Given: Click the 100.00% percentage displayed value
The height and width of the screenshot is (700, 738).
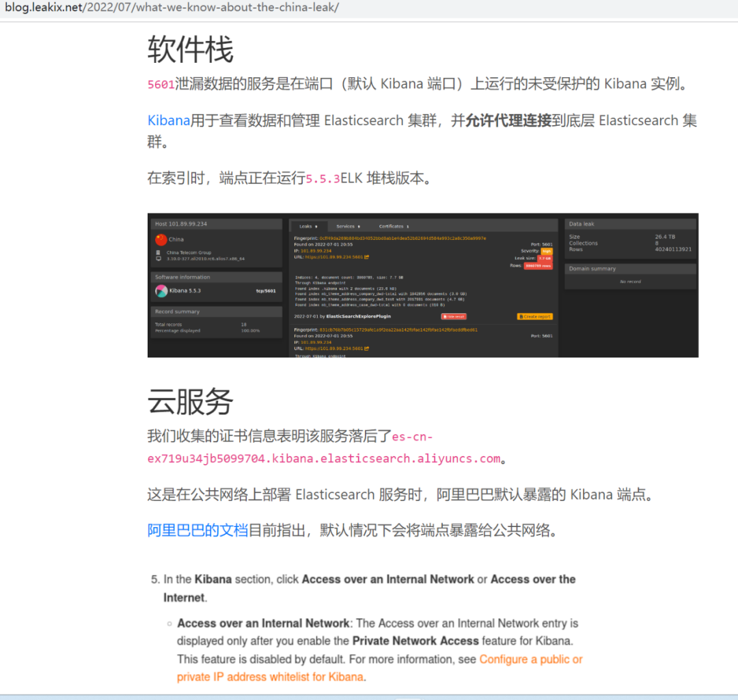Looking at the screenshot, I should point(250,330).
